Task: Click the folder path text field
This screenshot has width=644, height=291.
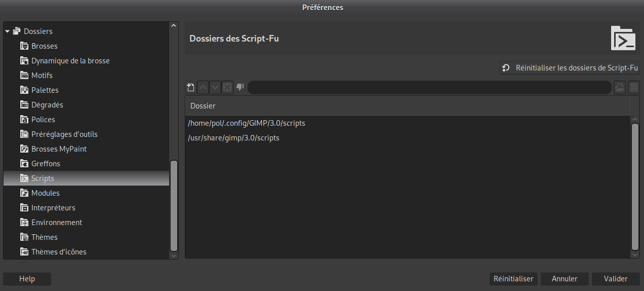Action: click(x=429, y=88)
